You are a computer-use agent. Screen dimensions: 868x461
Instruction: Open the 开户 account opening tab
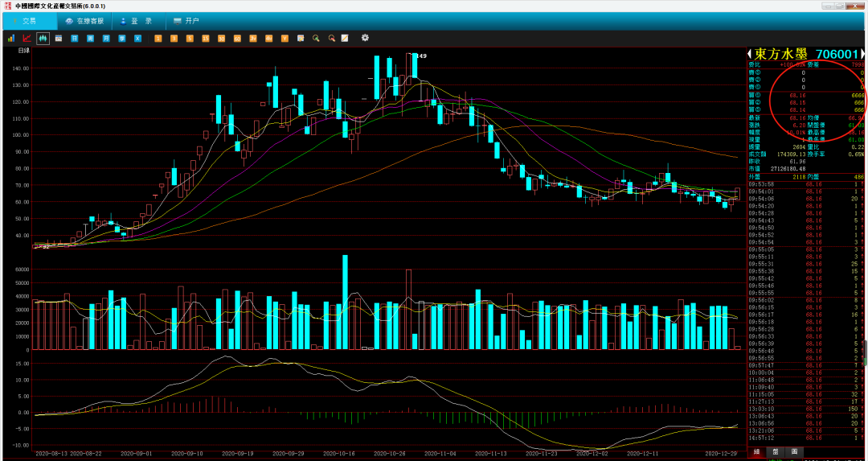(x=186, y=21)
